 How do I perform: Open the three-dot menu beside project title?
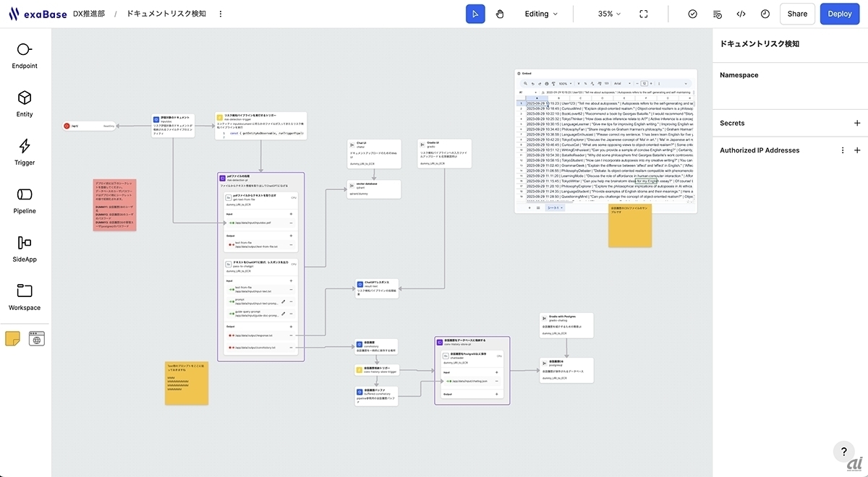(221, 14)
